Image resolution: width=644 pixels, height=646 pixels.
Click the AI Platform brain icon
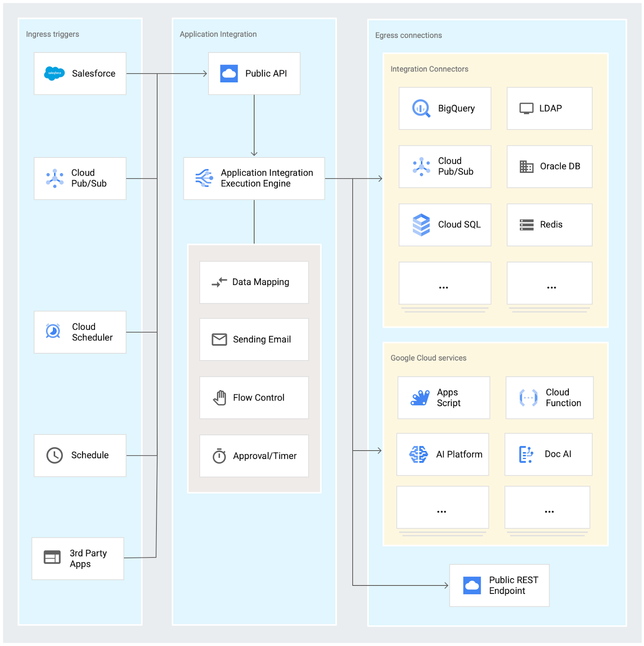click(419, 455)
